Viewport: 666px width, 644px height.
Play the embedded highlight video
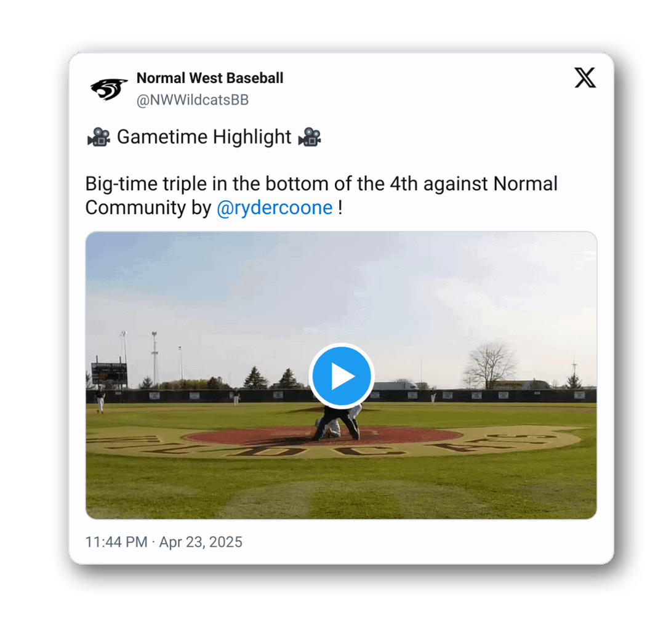click(341, 376)
